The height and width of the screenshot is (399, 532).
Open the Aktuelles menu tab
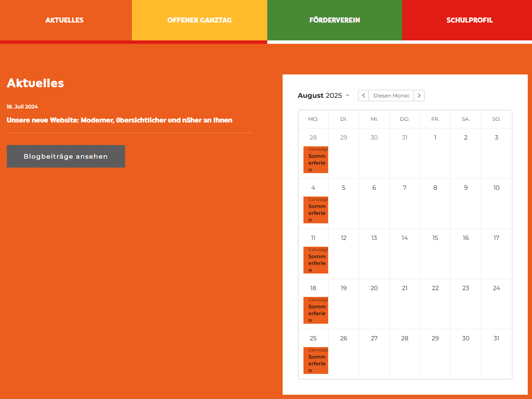[x=65, y=20]
